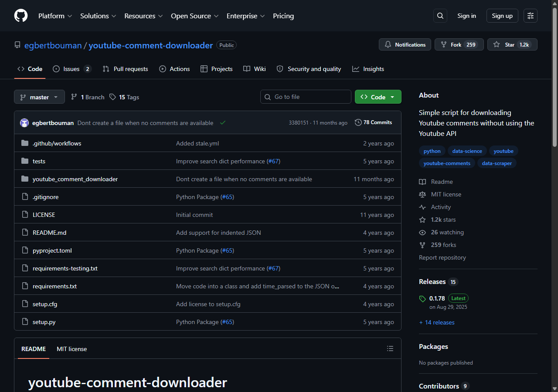Expand the Resources menu

(x=143, y=16)
